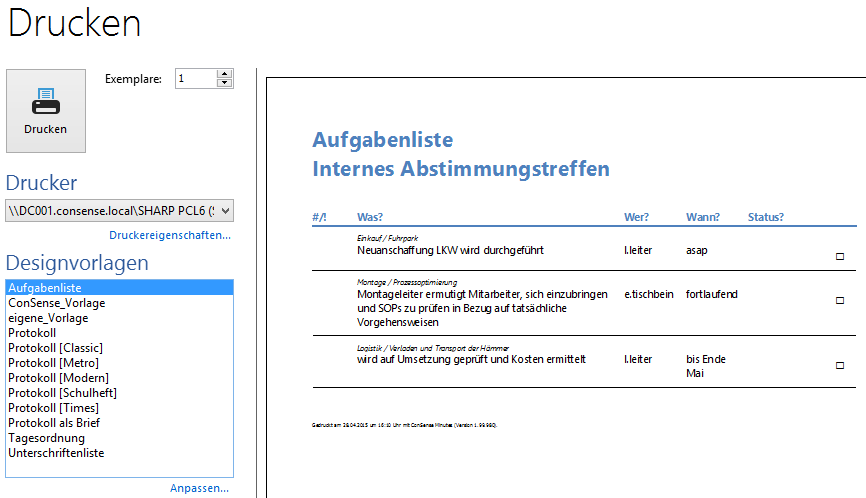Choose Unterschriftenliste template
The width and height of the screenshot is (866, 498).
click(x=56, y=453)
